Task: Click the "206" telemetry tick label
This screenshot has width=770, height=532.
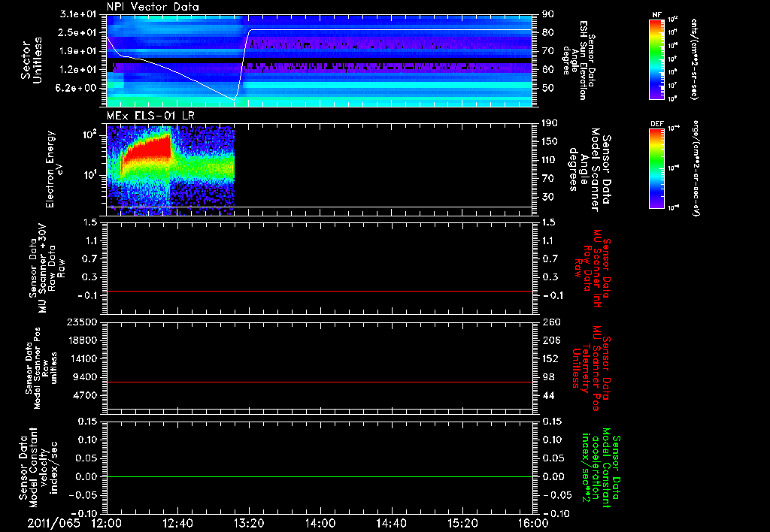Action: pyautogui.click(x=550, y=340)
